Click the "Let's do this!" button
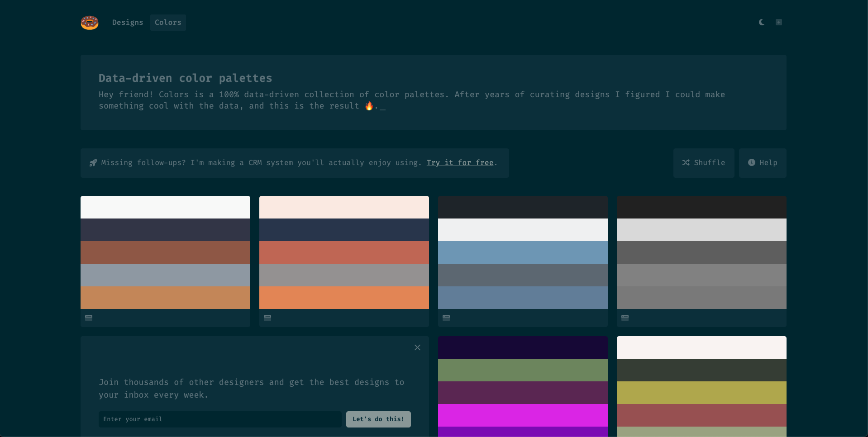This screenshot has height=437, width=868. tap(378, 419)
